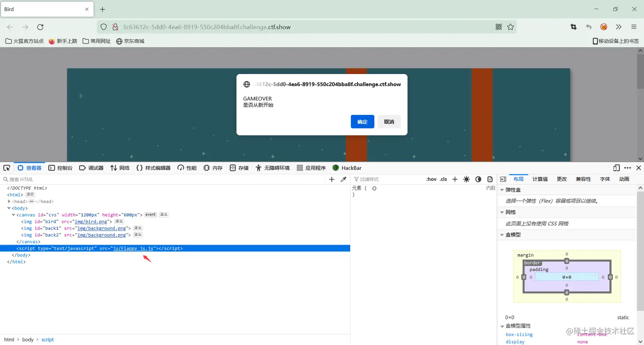Click the bookmark star icon

click(x=510, y=27)
